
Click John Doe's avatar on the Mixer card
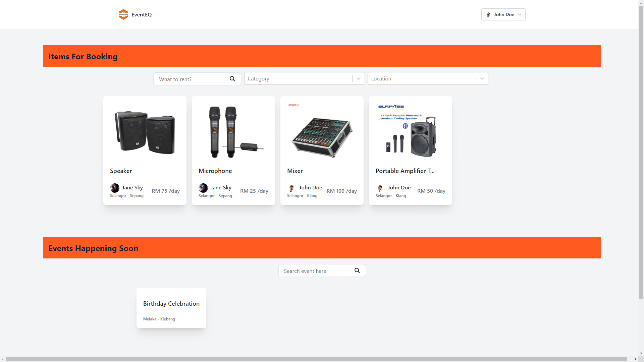(291, 189)
